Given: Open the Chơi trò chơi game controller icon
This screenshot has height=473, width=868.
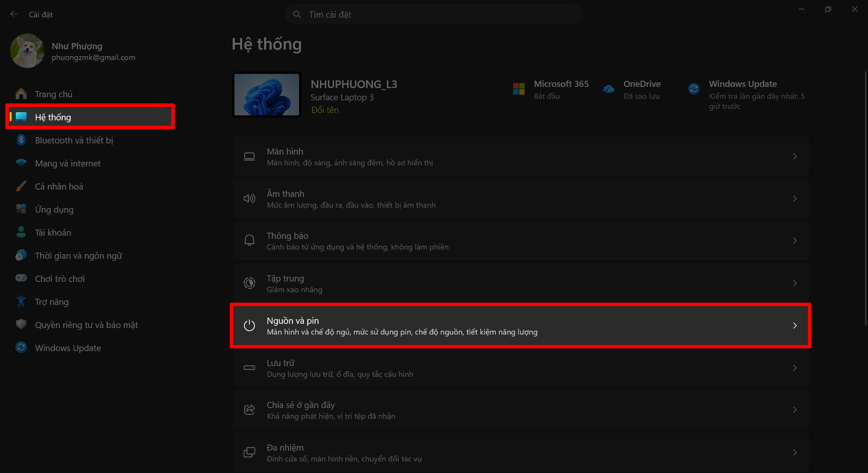Looking at the screenshot, I should [21, 278].
